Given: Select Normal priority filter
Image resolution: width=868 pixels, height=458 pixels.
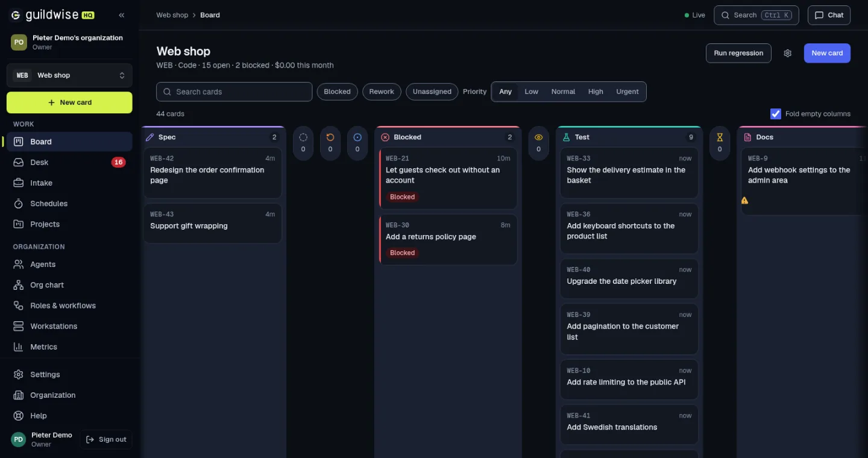Looking at the screenshot, I should 563,92.
